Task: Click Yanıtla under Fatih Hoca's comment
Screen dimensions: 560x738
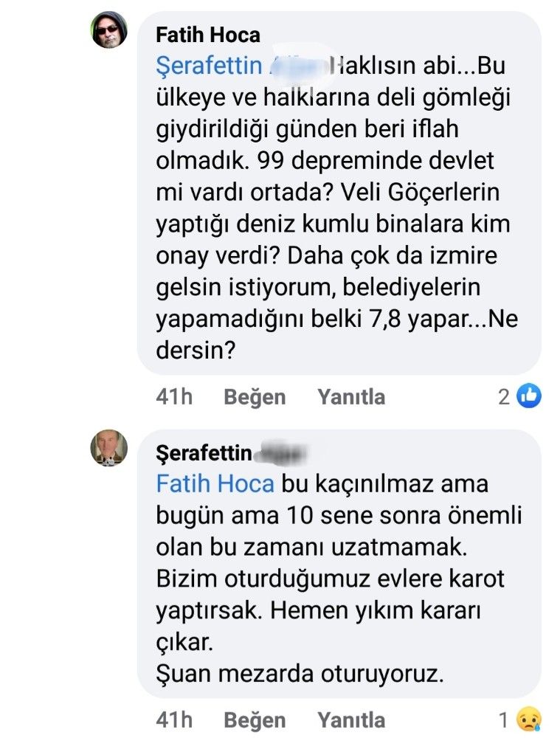Action: (351, 397)
